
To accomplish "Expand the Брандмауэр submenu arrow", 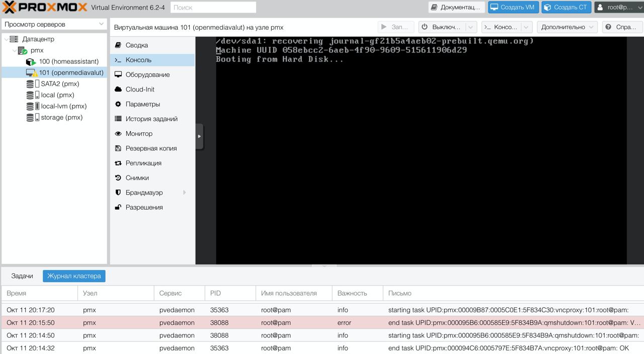I will (x=185, y=193).
